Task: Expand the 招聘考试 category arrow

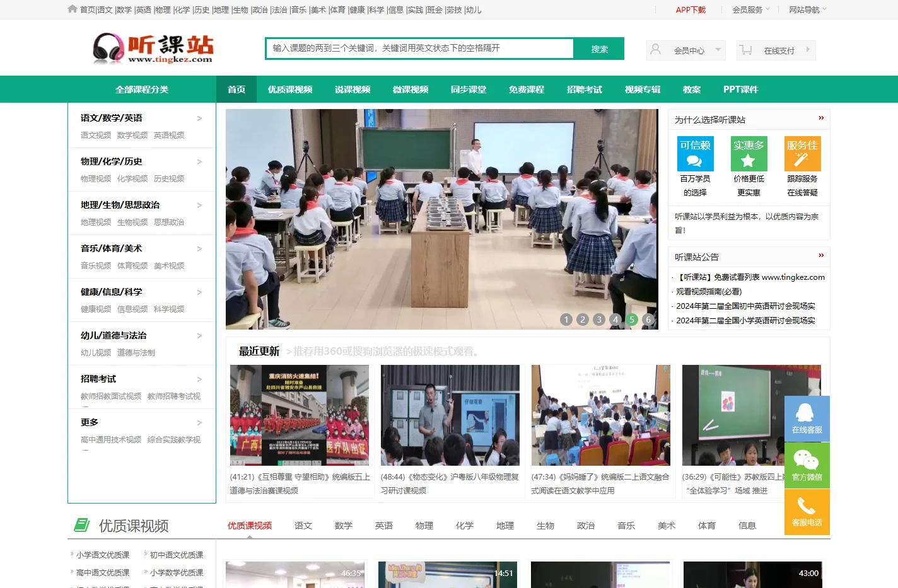Action: coord(199,379)
